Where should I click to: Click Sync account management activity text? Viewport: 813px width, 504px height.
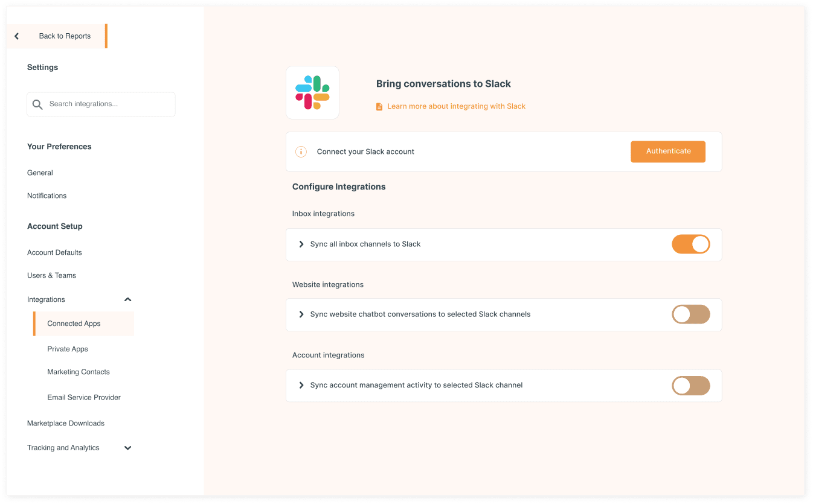[416, 384]
